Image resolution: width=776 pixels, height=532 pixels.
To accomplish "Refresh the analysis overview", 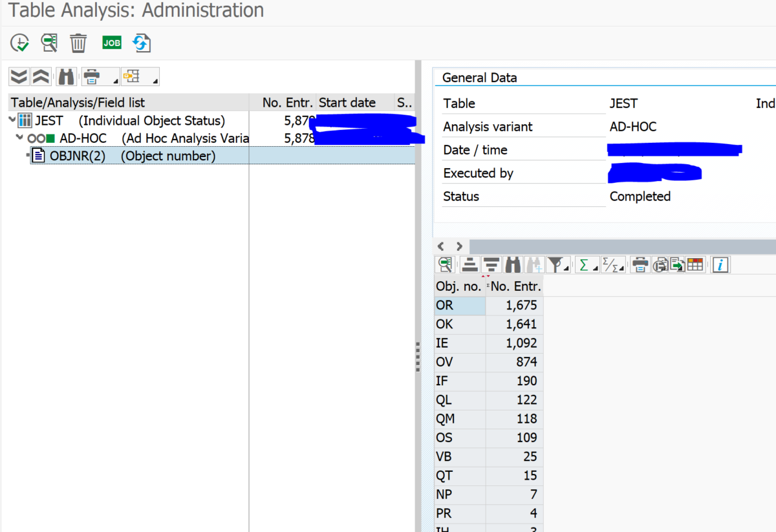I will 141,43.
